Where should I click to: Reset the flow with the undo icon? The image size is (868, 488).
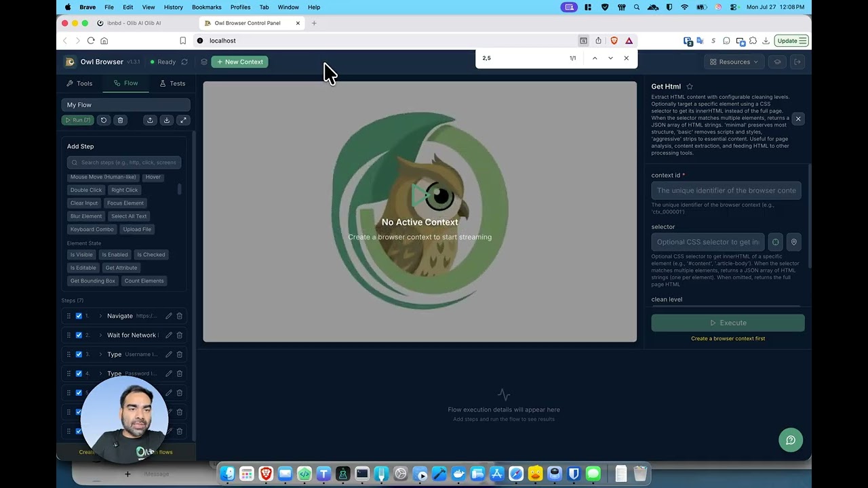tap(104, 120)
